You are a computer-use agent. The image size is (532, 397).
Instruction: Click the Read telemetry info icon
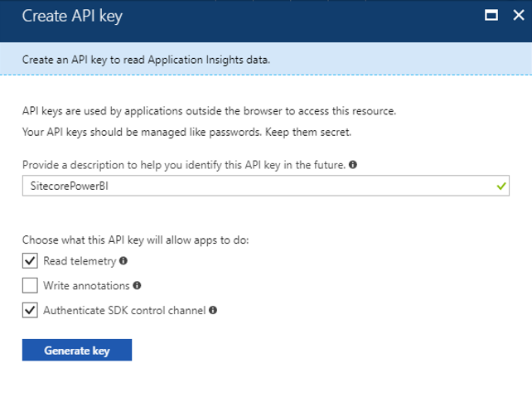[123, 260]
